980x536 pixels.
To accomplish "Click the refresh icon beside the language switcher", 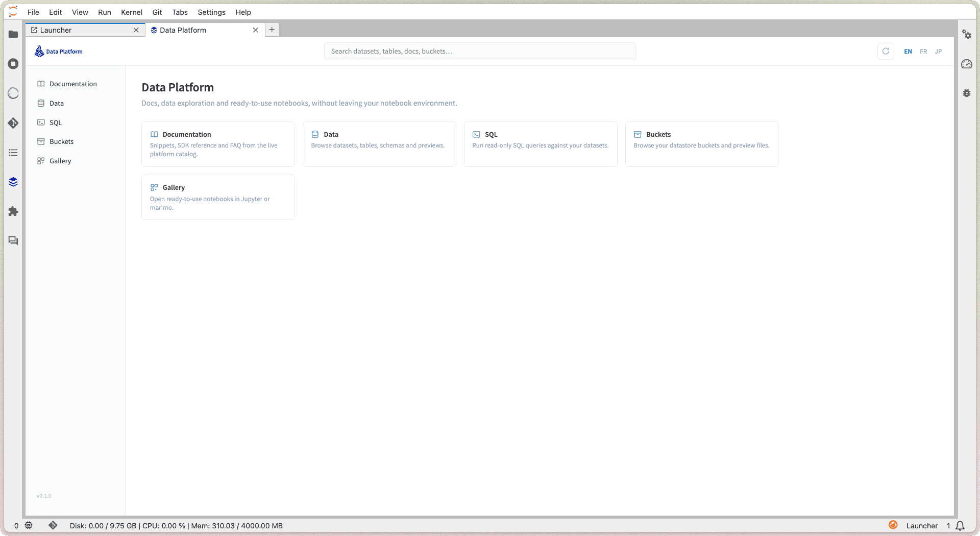I will click(x=886, y=51).
